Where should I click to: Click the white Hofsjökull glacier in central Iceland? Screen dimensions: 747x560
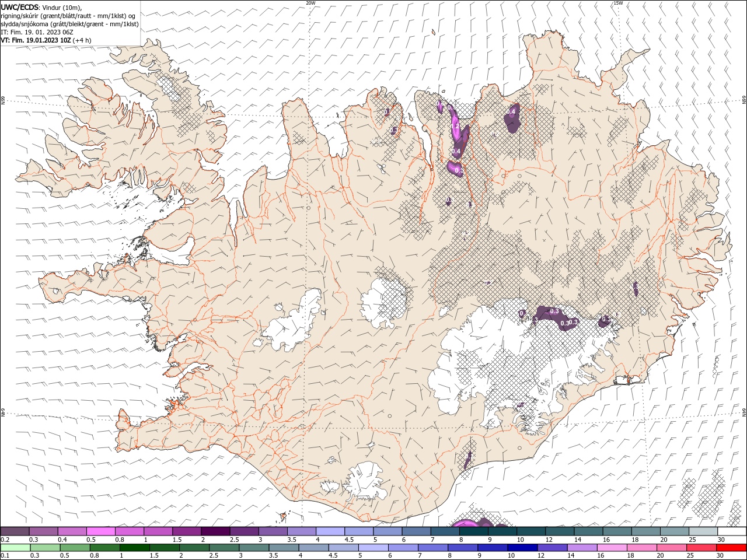[383, 301]
